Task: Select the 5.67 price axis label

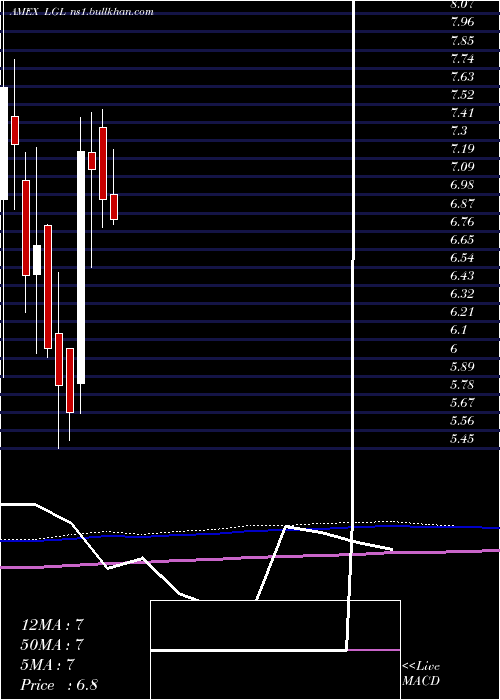Action: pyautogui.click(x=462, y=403)
